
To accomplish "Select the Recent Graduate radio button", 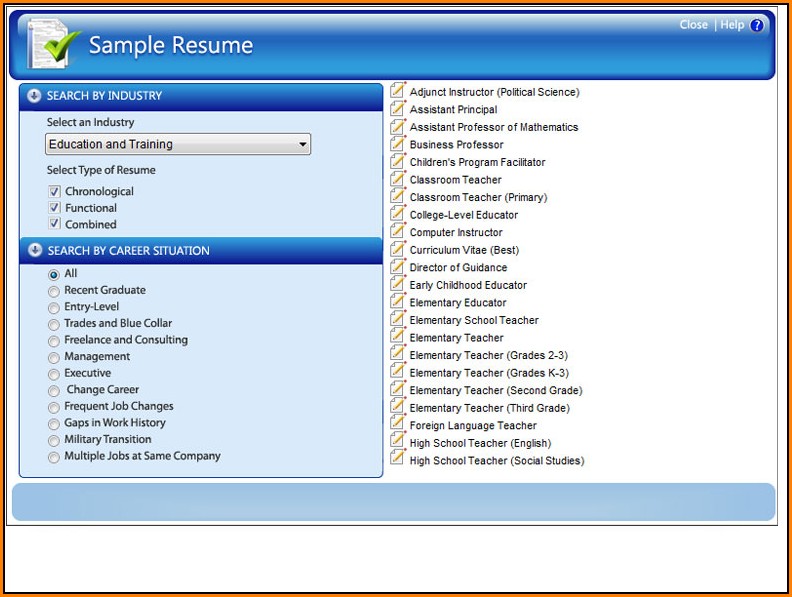I will click(54, 291).
